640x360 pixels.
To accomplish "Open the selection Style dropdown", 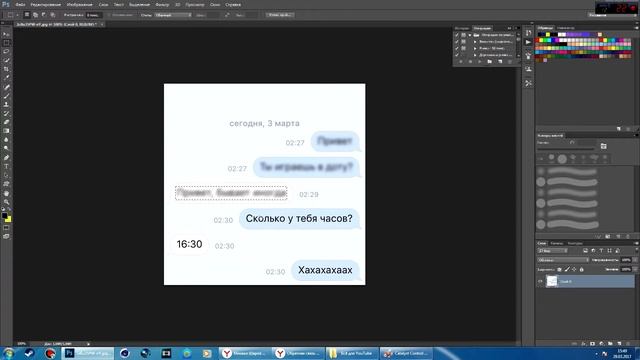I will (173, 15).
